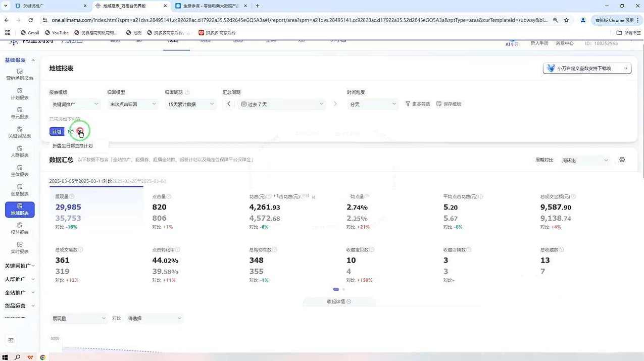Click the help icon next to 展现量
Screen dimensions: 644x361
click(x=72, y=196)
